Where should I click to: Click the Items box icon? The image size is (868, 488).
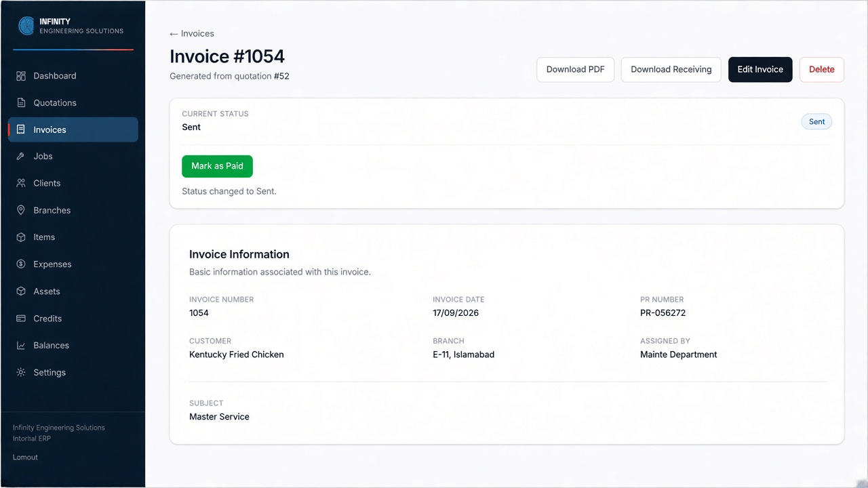[x=21, y=237]
